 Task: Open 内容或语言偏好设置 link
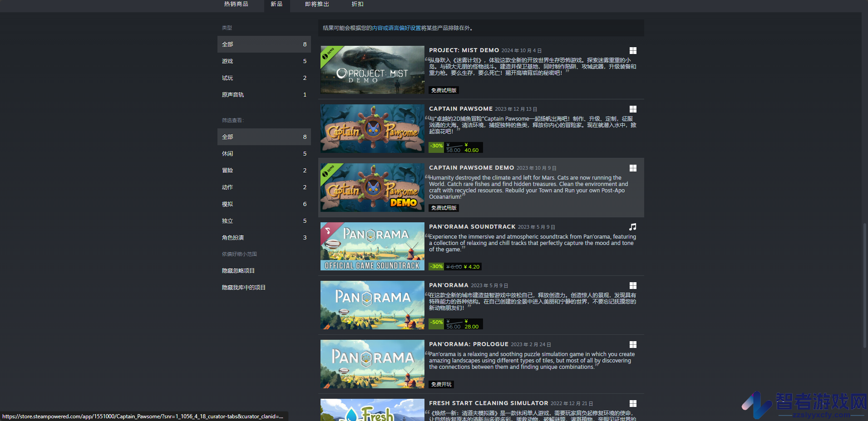tap(396, 28)
